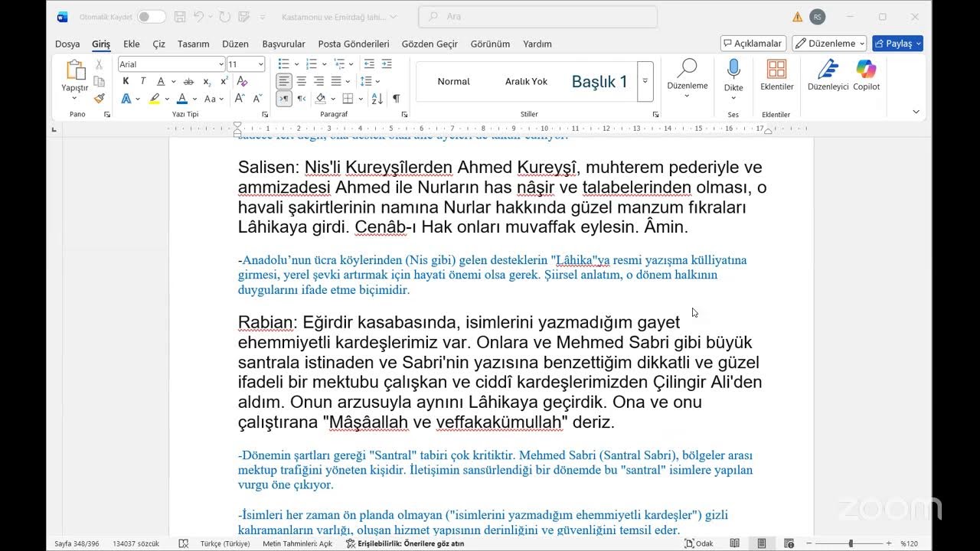Increase font size with the larger A

(x=239, y=99)
